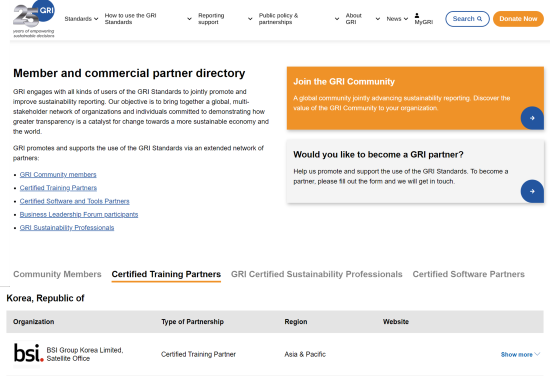The width and height of the screenshot is (550, 388).
Task: Expand the Reporting support menu
Action: point(225,19)
